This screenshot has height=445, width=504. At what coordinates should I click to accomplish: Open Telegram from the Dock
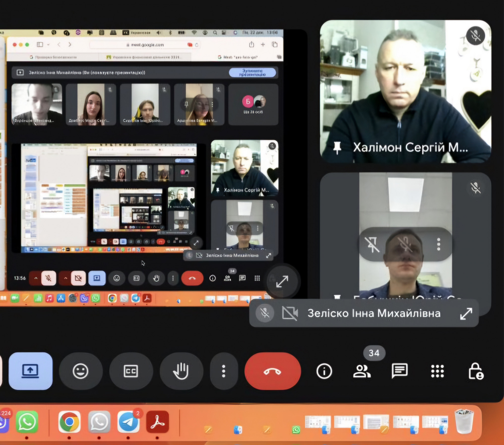128,422
